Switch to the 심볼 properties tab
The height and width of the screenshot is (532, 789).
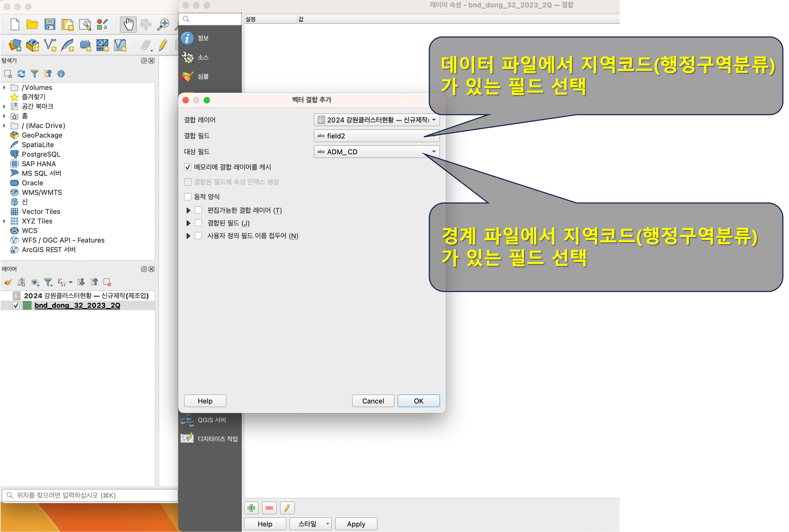coord(203,76)
